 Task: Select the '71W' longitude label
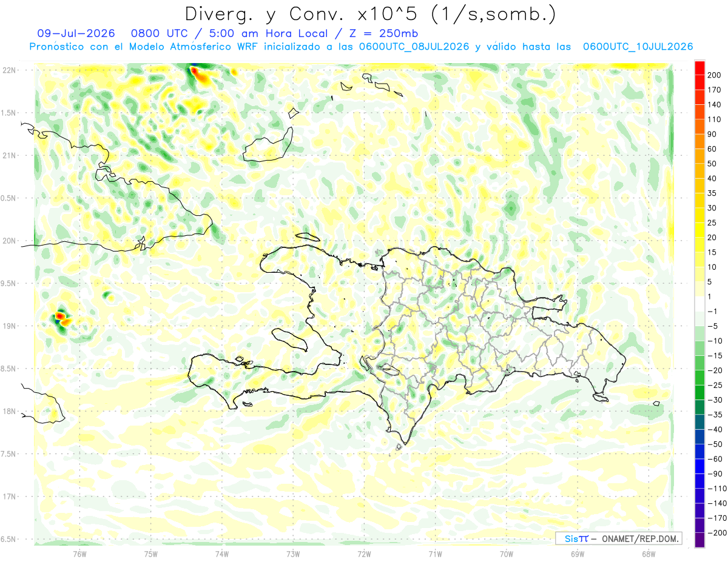435,554
